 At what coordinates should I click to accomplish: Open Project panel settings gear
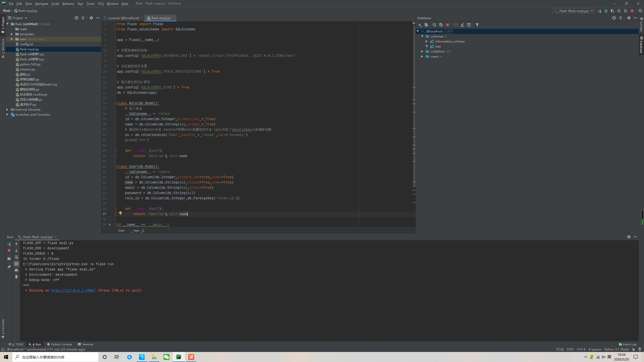click(x=91, y=18)
